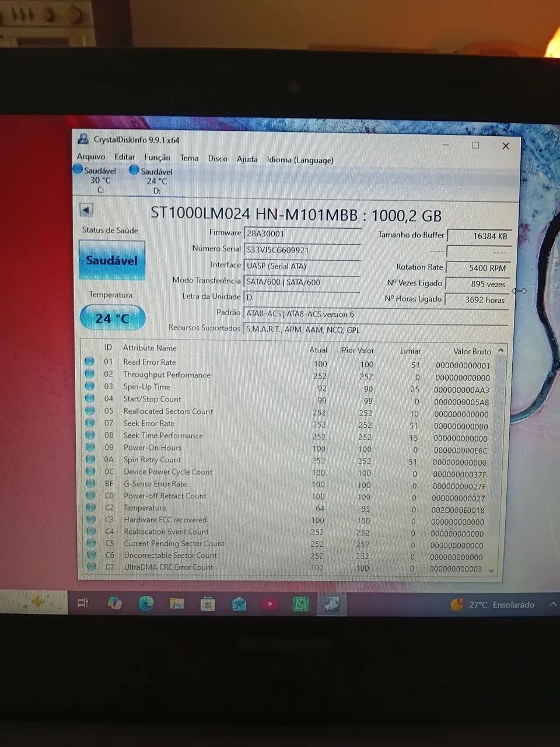Click the status circle for Read Error Rate
Image resolution: width=560 pixels, height=747 pixels.
[89, 362]
